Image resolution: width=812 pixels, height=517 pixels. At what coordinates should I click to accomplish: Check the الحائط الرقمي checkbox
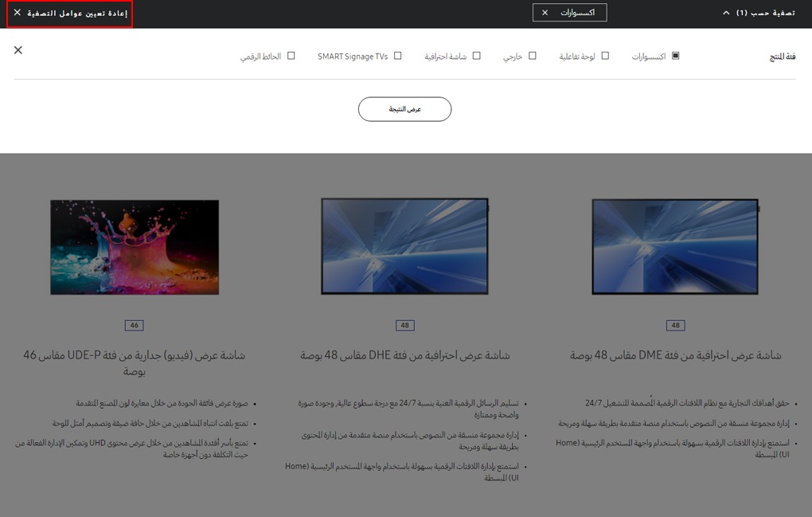291,56
